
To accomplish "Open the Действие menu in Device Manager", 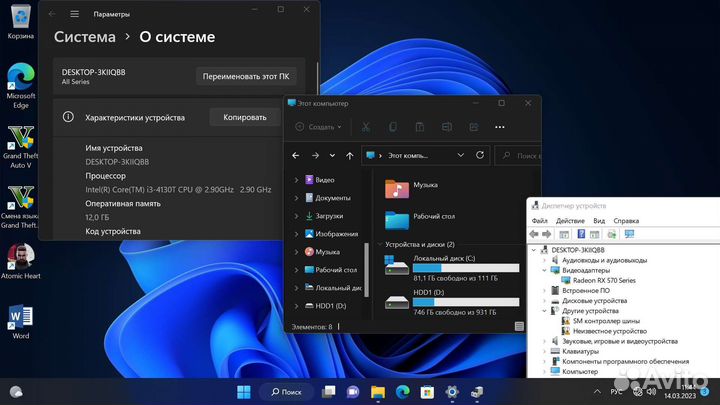I will (x=570, y=220).
